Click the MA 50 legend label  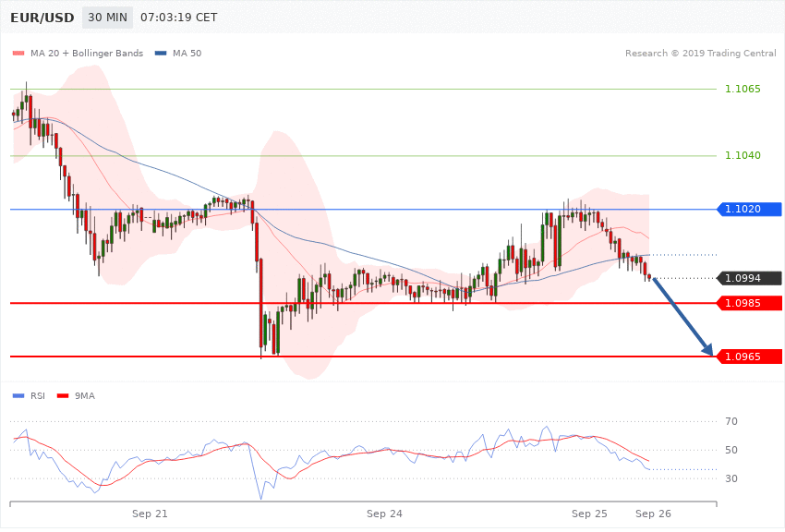pos(187,53)
